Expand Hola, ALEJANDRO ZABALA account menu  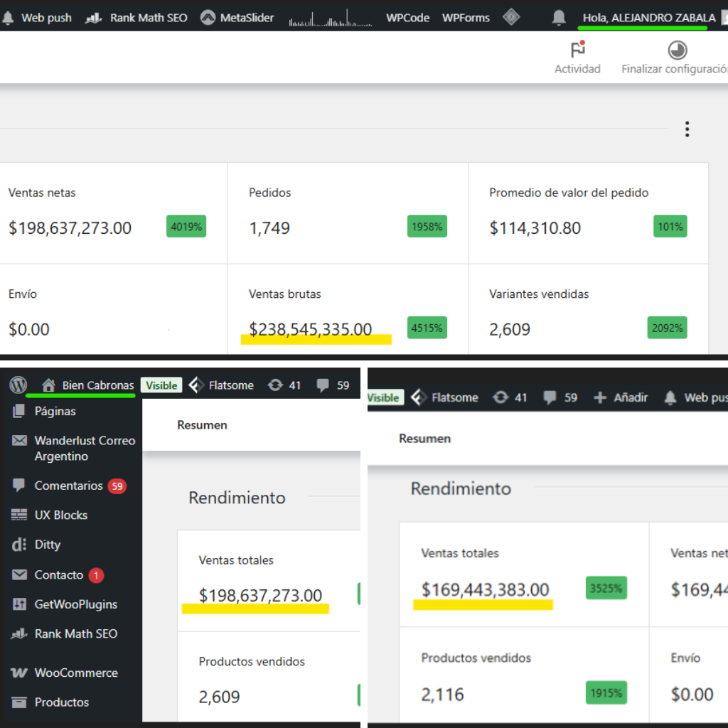(x=648, y=18)
